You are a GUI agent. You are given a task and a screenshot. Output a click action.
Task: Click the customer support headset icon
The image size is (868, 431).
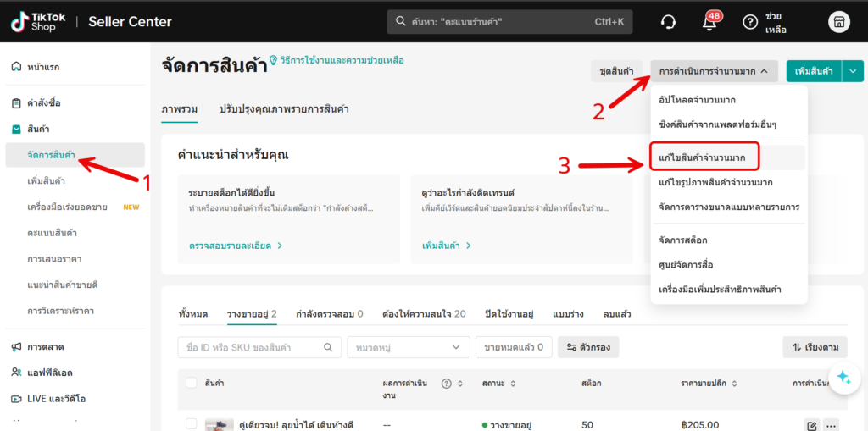click(669, 22)
